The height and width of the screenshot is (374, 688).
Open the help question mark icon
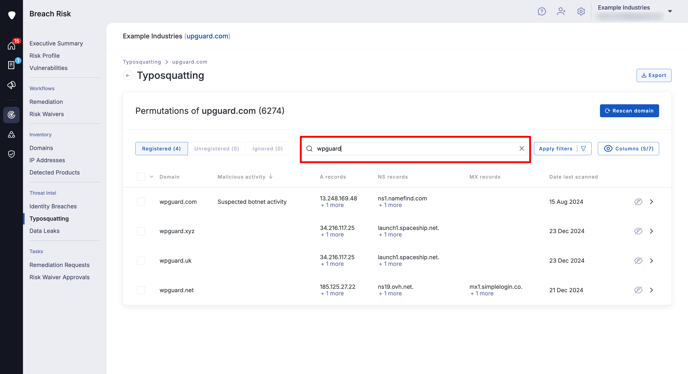click(x=542, y=11)
